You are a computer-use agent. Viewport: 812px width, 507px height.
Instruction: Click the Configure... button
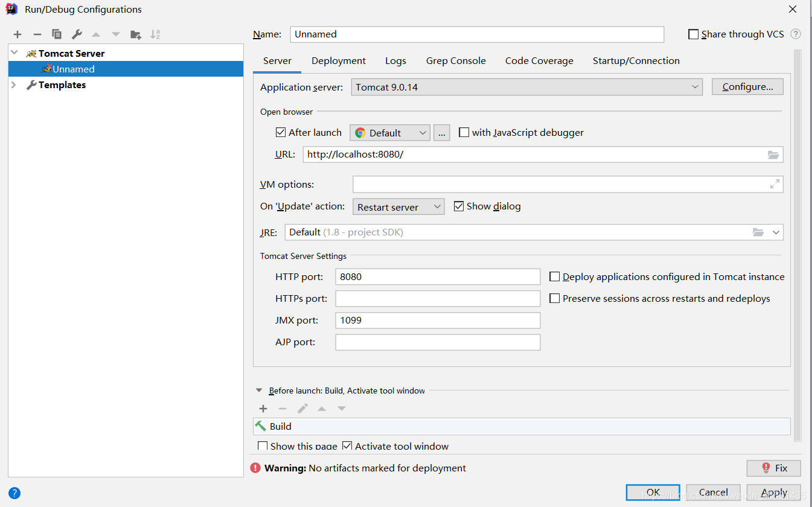click(747, 87)
